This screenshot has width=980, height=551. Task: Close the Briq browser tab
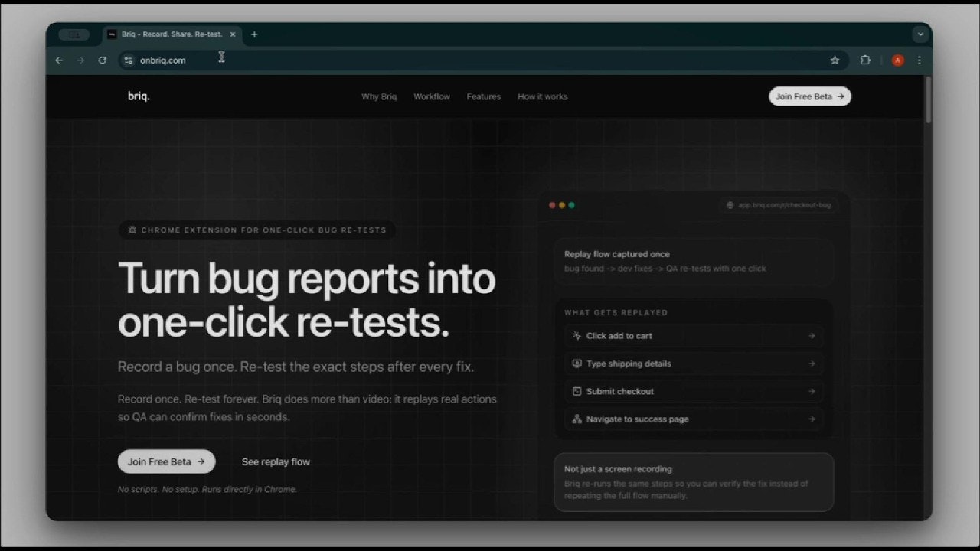[233, 34]
